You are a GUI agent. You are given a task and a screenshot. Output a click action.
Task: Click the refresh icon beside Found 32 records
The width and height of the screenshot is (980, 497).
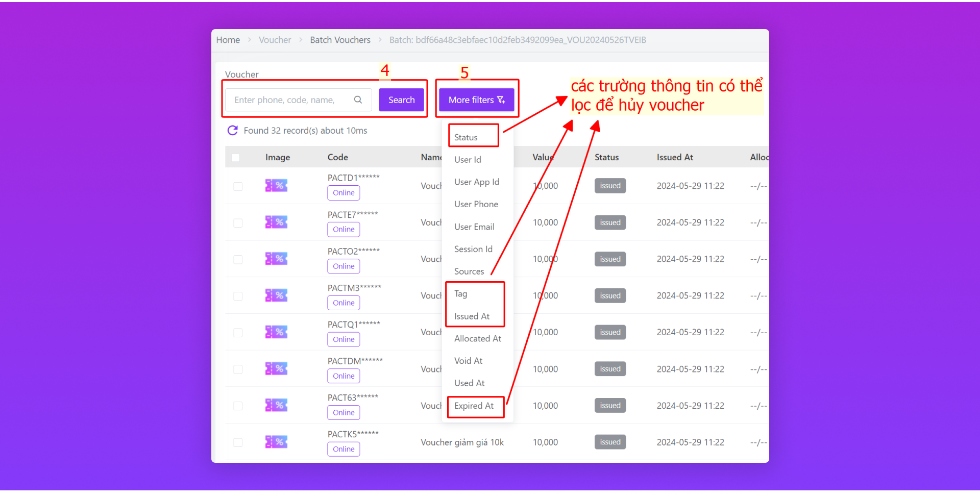tap(232, 131)
